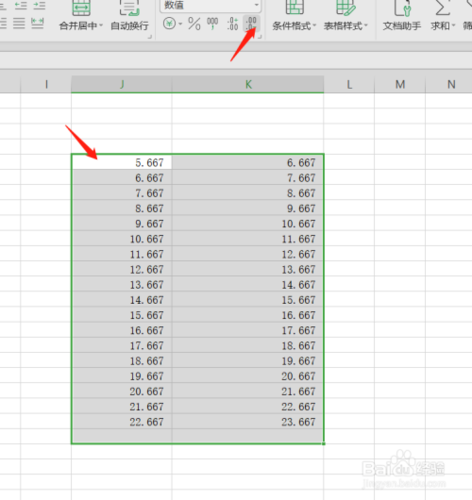Select column J cell 18.667
The height and width of the screenshot is (500, 472).
122,361
